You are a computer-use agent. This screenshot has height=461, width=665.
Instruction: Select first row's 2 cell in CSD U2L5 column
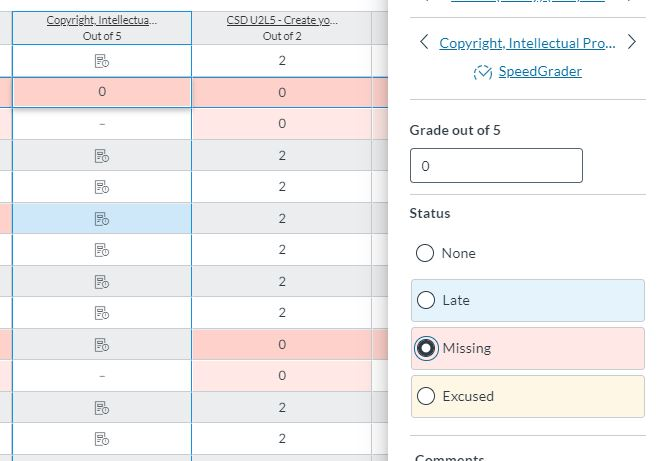[x=281, y=61]
